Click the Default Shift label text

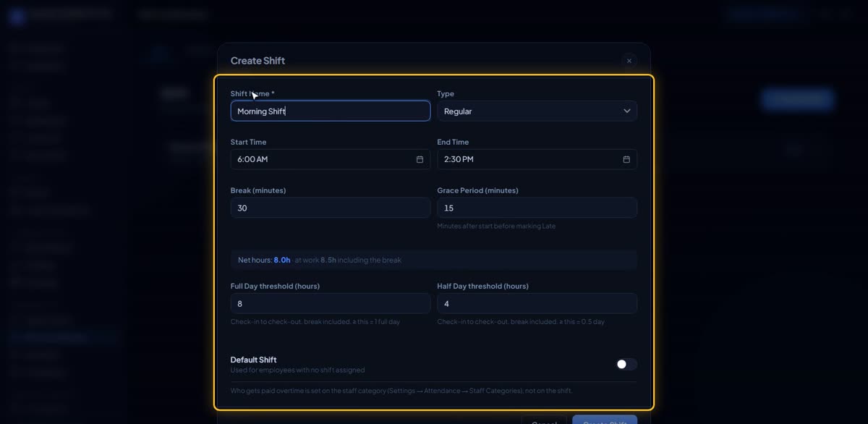(x=253, y=360)
